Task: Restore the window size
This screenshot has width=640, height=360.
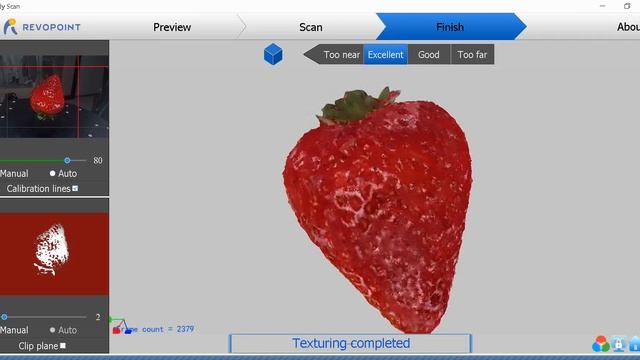Action: coord(627,6)
